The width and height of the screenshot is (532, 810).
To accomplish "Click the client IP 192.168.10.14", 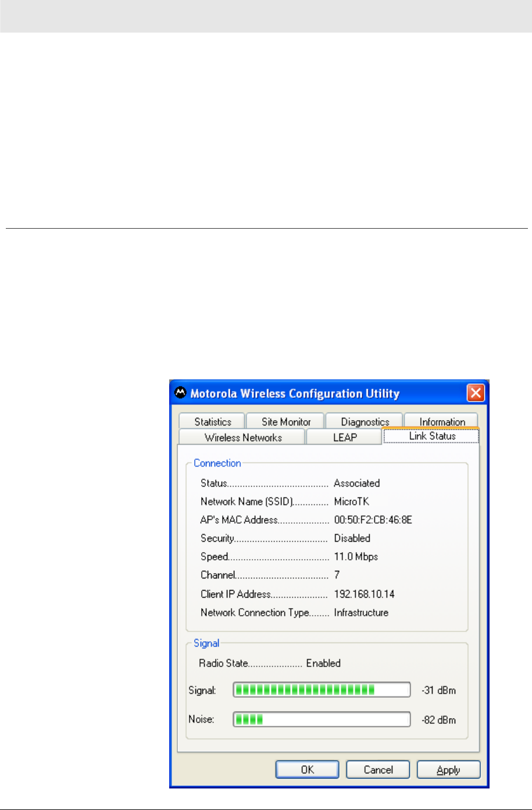I will click(x=364, y=594).
